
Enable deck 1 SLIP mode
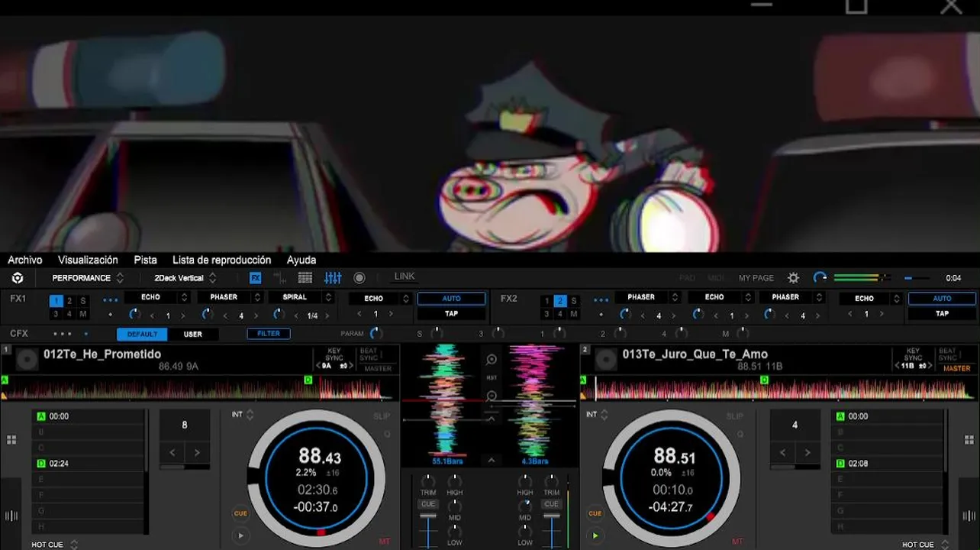pyautogui.click(x=382, y=416)
